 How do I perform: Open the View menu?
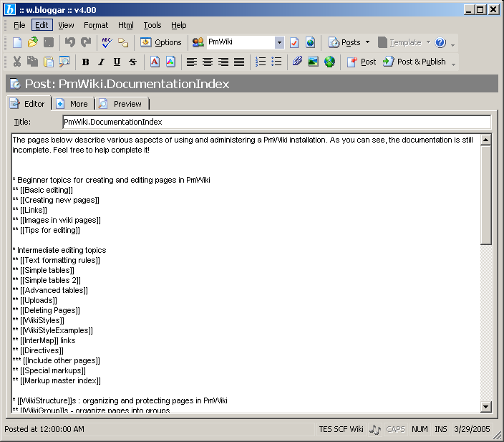point(66,25)
